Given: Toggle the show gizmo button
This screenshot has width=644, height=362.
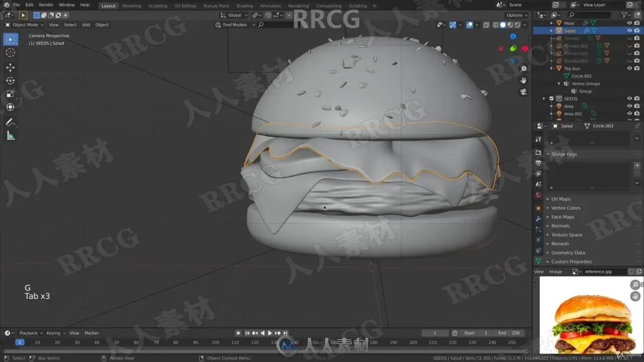Looking at the screenshot, I should (452, 25).
